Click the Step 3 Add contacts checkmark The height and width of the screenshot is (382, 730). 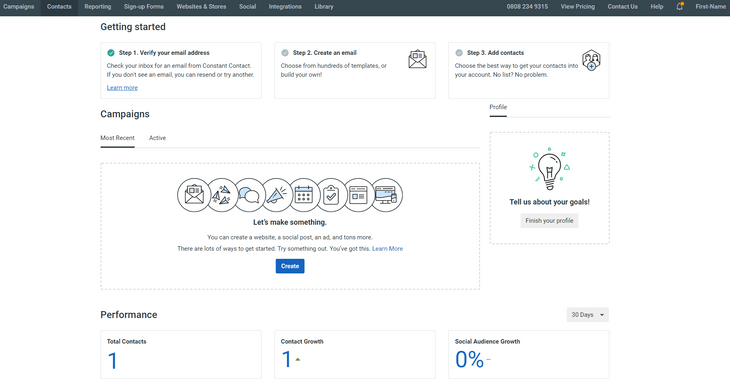pyautogui.click(x=459, y=53)
